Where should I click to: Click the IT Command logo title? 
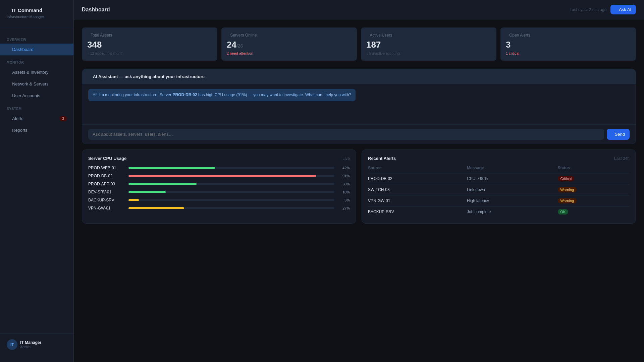point(27,10)
